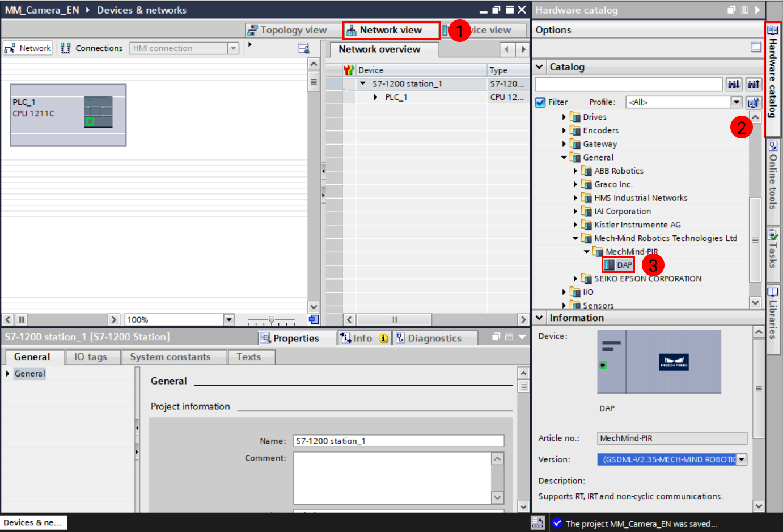Image resolution: width=783 pixels, height=532 pixels.
Task: Click the search down icon in the Catalog
Action: [x=734, y=84]
